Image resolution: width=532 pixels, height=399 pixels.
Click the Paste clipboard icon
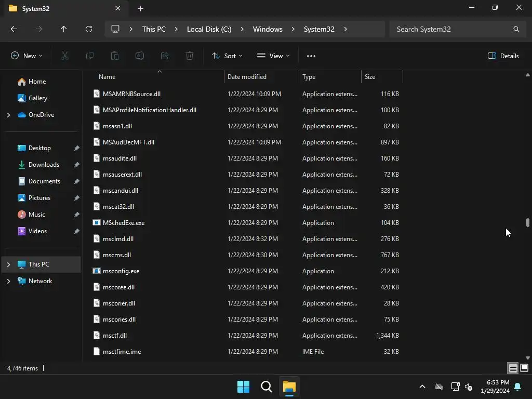[115, 56]
